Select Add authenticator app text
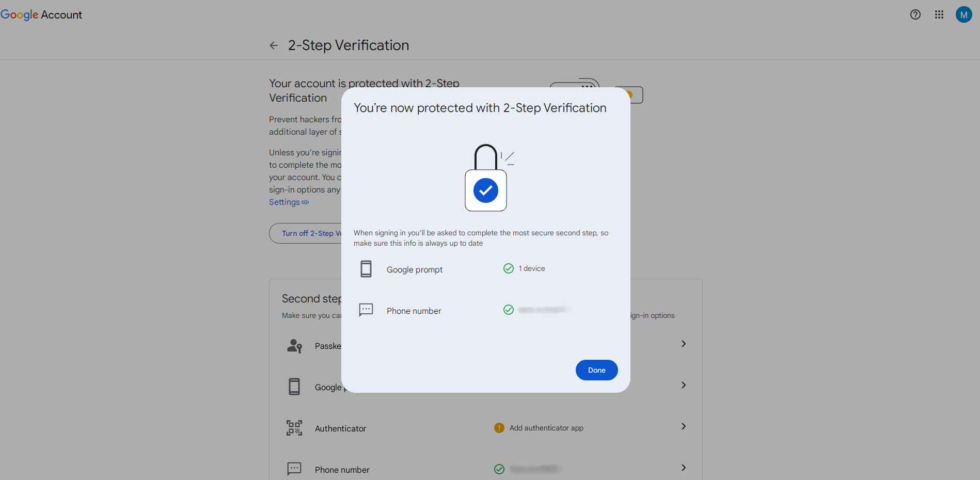The height and width of the screenshot is (480, 980). 546,428
